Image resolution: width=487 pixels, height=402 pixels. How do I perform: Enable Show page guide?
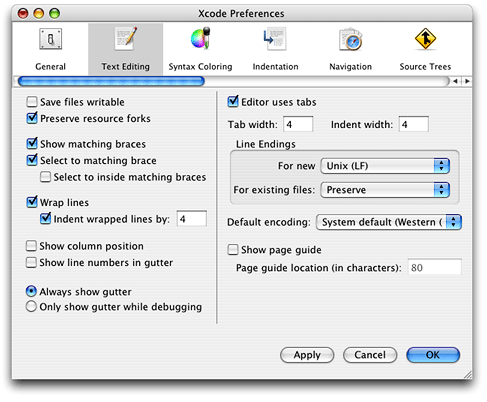click(x=233, y=250)
